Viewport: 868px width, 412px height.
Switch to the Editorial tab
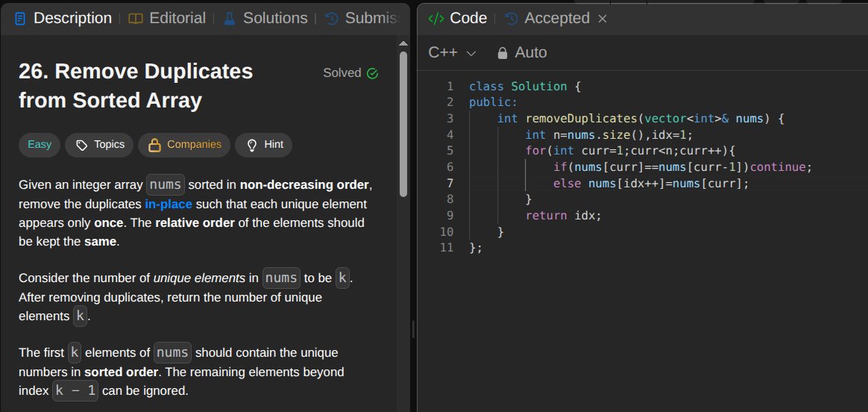(x=167, y=18)
